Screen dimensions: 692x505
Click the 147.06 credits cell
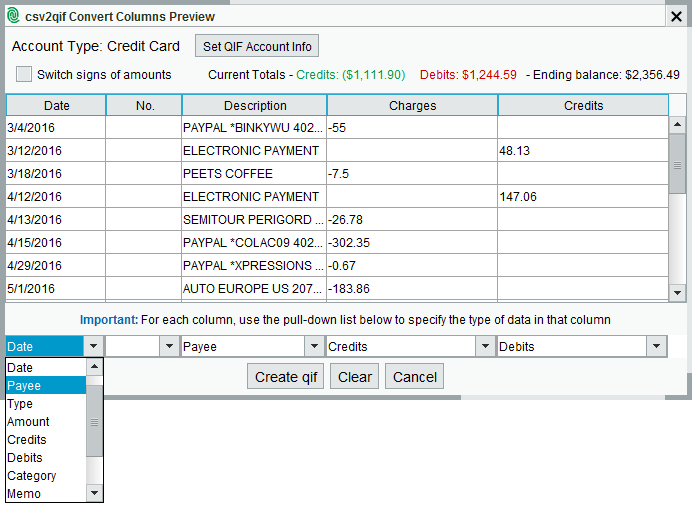pyautogui.click(x=583, y=196)
